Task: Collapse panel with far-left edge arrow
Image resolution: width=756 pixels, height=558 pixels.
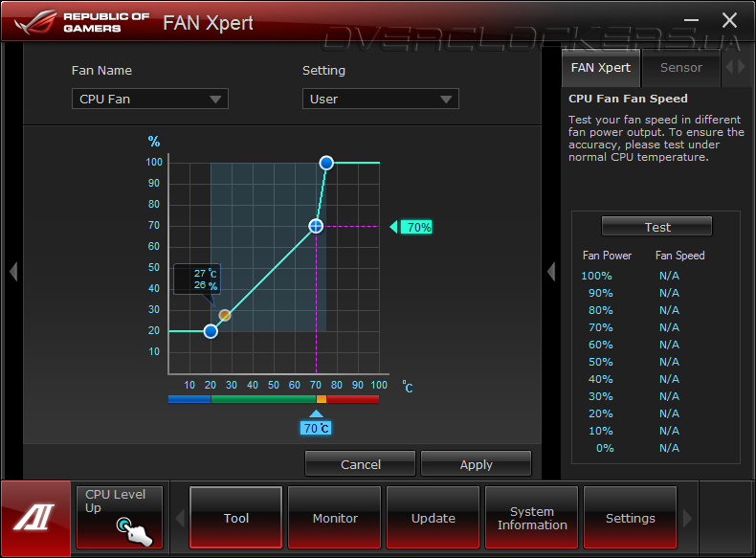Action: pyautogui.click(x=13, y=272)
